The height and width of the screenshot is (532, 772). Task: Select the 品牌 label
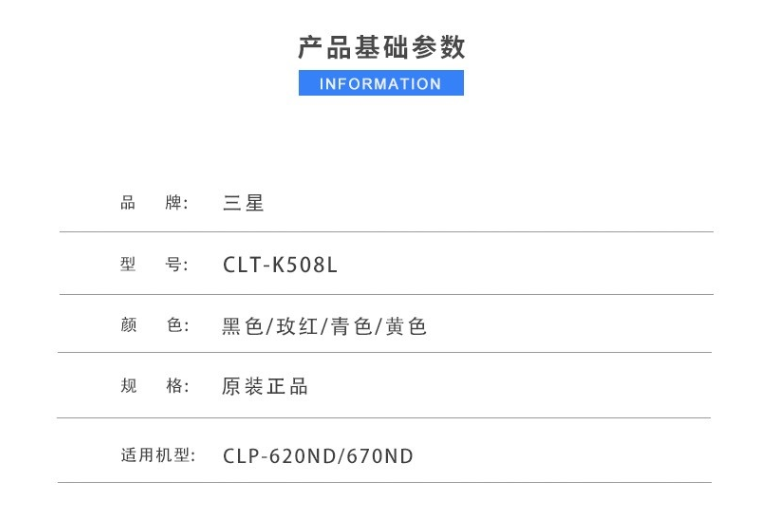(155, 202)
